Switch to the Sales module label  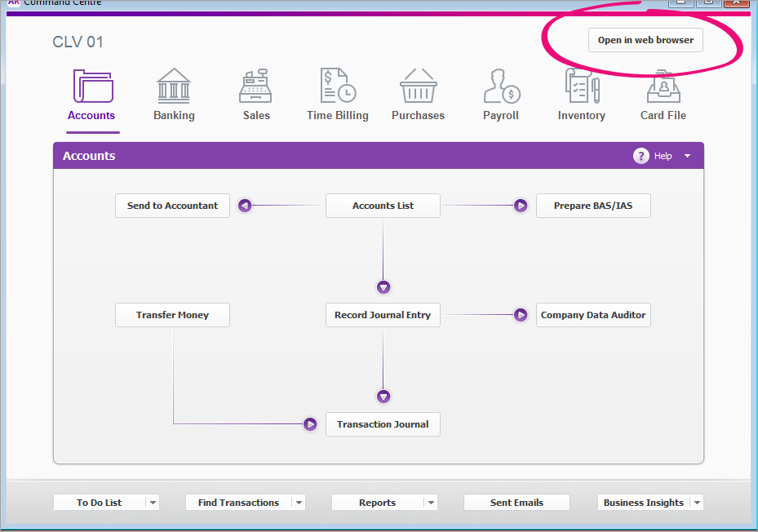coord(256,115)
